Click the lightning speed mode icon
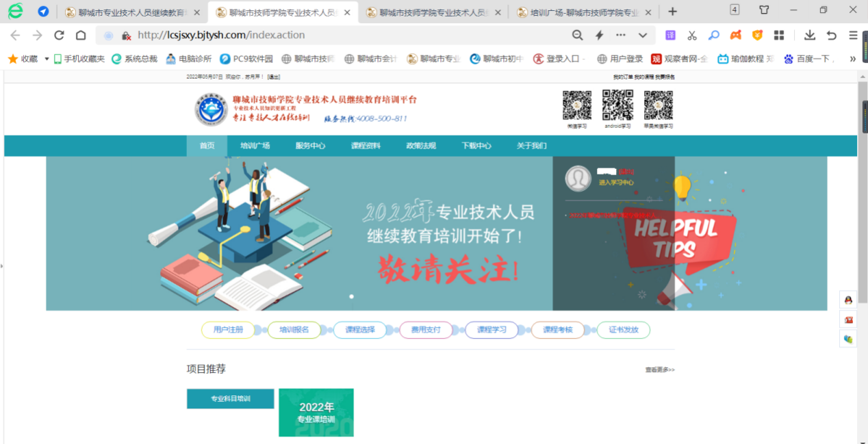 [x=600, y=36]
